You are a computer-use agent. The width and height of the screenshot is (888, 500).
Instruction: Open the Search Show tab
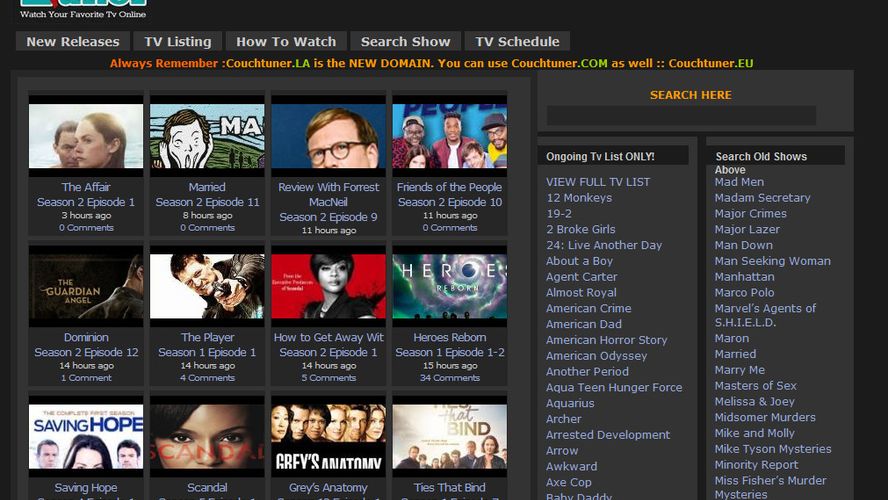pos(405,41)
